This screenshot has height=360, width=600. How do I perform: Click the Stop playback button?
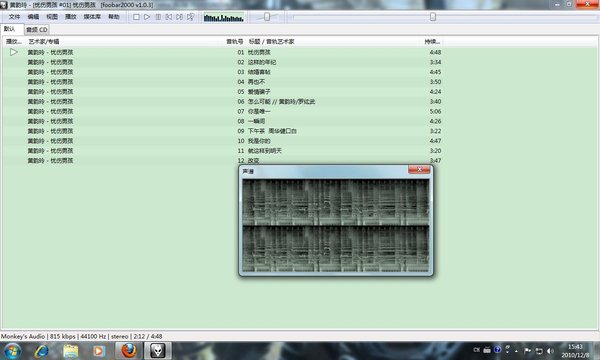click(x=136, y=17)
